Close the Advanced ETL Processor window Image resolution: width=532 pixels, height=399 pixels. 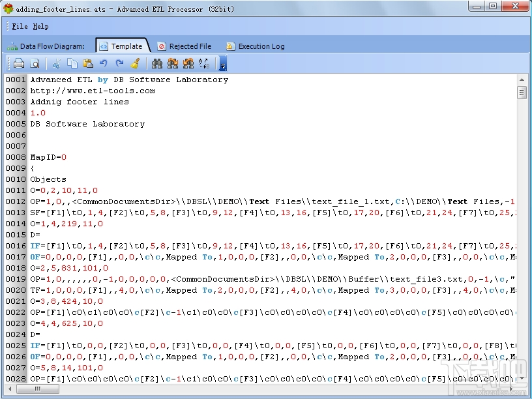[515, 7]
